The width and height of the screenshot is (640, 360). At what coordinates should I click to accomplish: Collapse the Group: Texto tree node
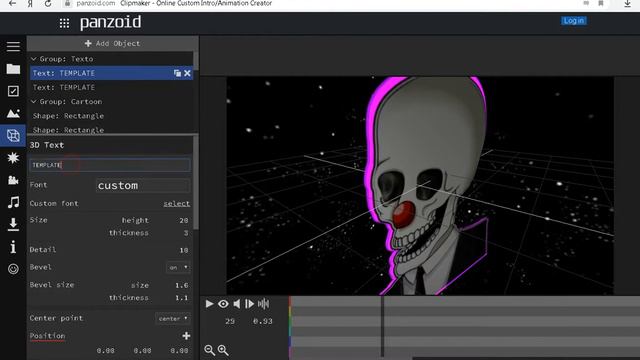point(34,59)
